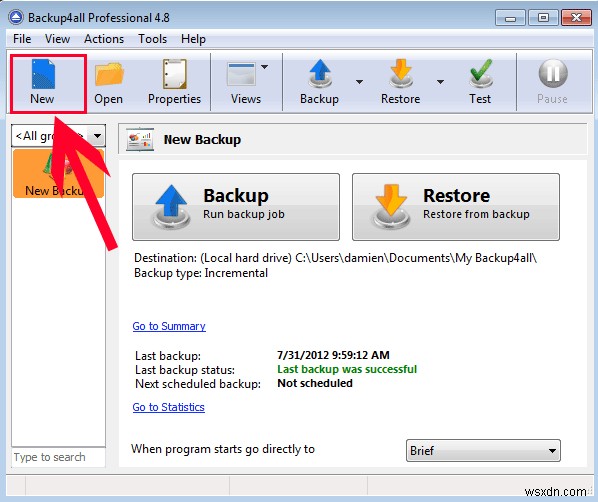Click the Last backup was successful status
This screenshot has height=502, width=598.
pyautogui.click(x=347, y=369)
